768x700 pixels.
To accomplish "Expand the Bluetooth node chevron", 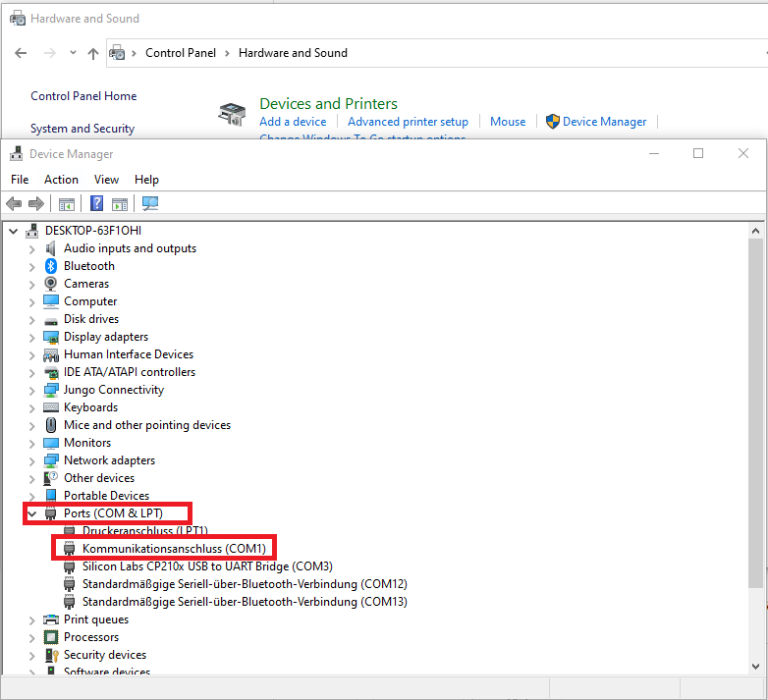I will (31, 267).
